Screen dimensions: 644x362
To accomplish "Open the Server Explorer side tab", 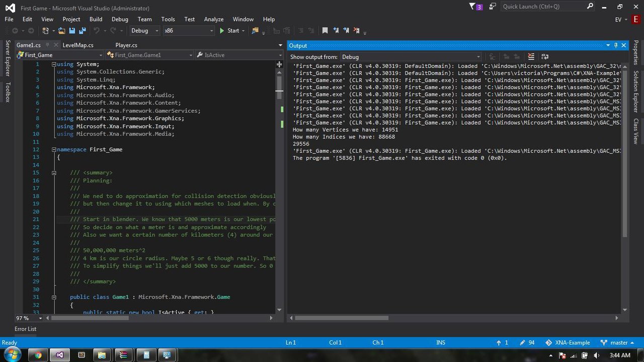I will click(8, 58).
